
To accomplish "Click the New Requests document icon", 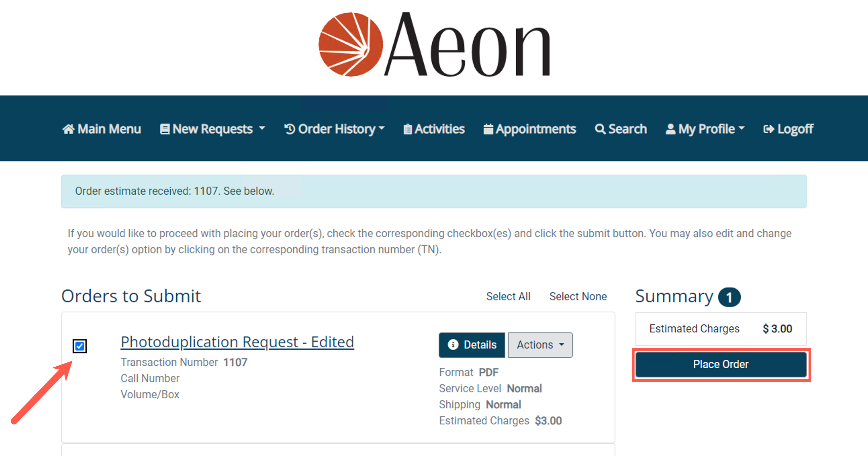I will coord(165,129).
